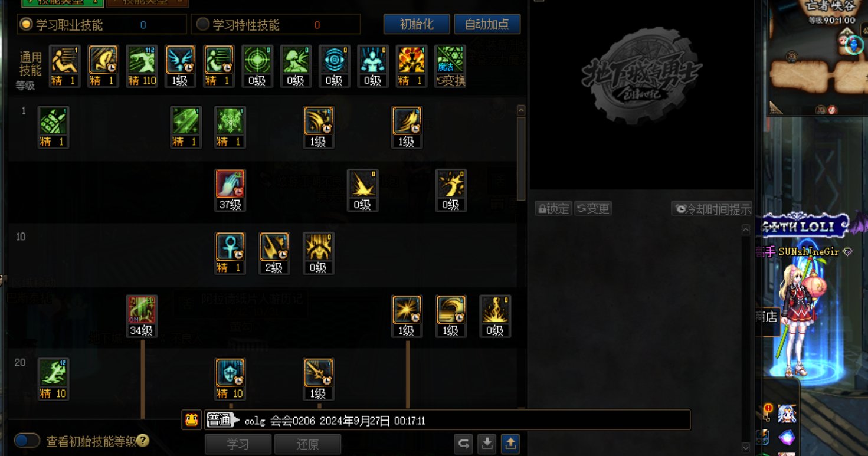Click the 锁定 lock button
The image size is (868, 456).
click(553, 209)
